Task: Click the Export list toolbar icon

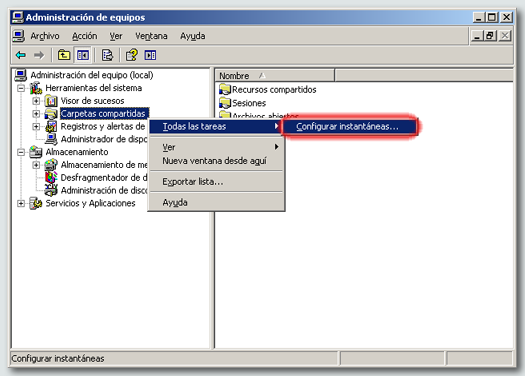Action: click(x=107, y=55)
